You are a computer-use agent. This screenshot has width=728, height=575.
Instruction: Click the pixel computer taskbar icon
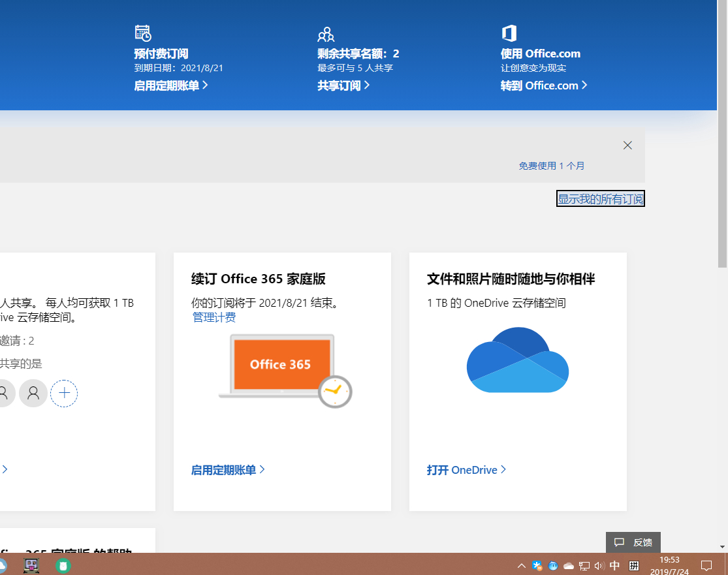click(31, 566)
